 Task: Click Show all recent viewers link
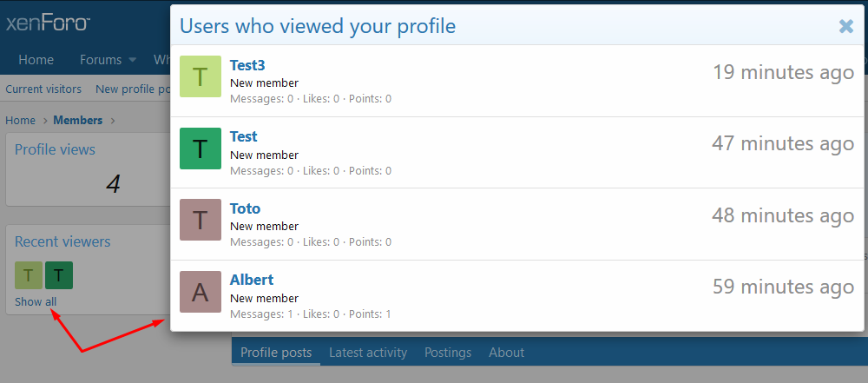(36, 302)
